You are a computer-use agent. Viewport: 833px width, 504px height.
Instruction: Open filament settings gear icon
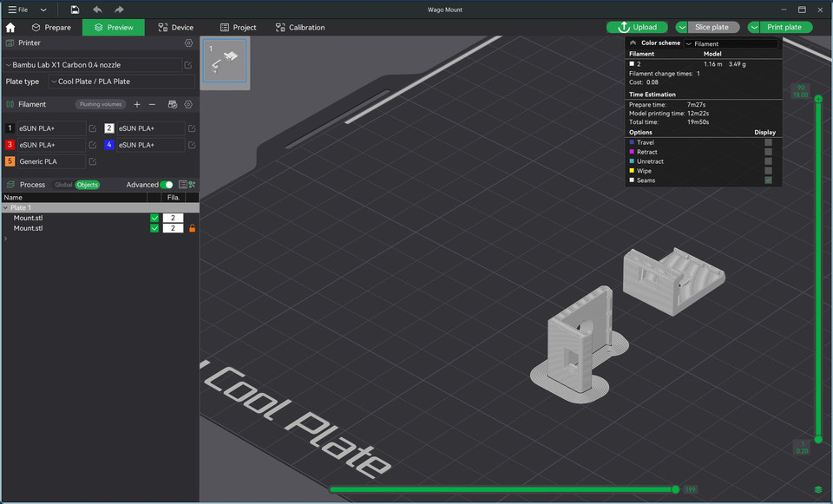click(188, 104)
